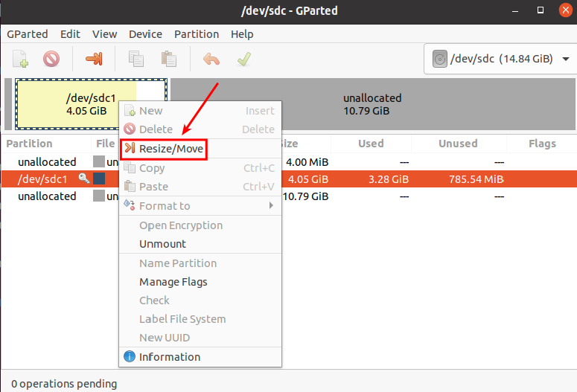The width and height of the screenshot is (577, 392).
Task: Select the greyed New entry in context menu
Action: coord(200,111)
